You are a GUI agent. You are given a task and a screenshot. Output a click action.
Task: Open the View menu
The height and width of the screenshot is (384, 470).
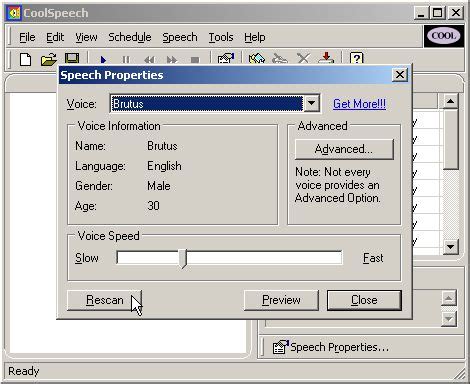[86, 37]
